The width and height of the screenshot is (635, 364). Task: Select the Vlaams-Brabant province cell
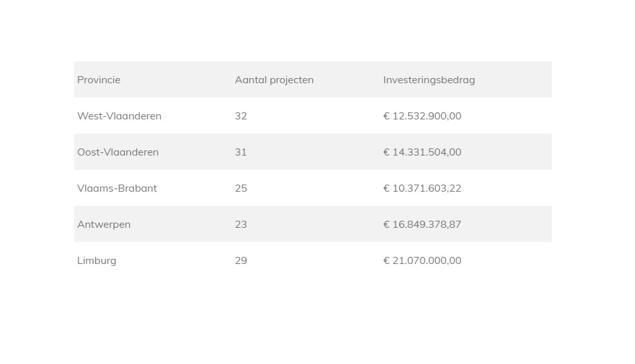point(117,188)
